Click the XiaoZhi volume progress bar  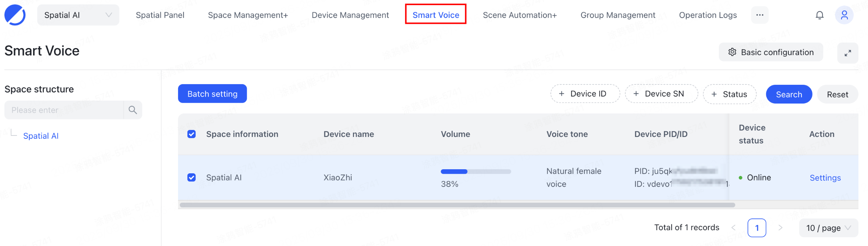click(x=475, y=171)
